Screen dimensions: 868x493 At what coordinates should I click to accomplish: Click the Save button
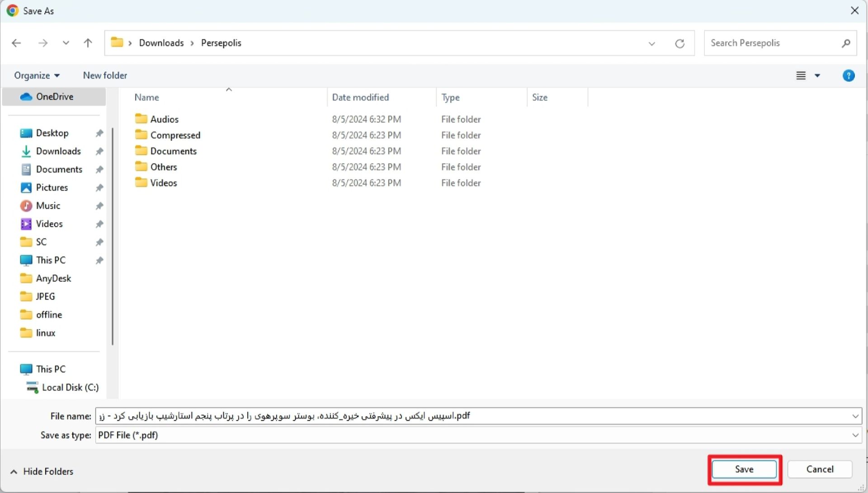(744, 470)
